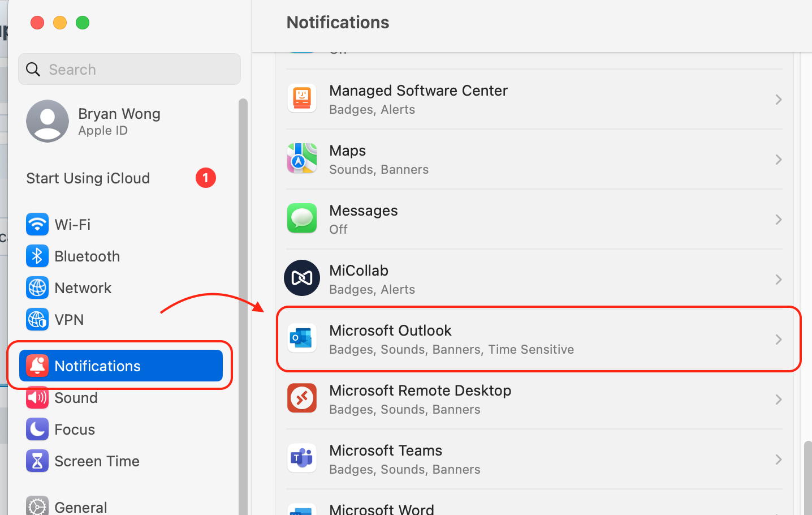Click the Wi-Fi icon in sidebar
Viewport: 812px width, 515px height.
click(37, 224)
